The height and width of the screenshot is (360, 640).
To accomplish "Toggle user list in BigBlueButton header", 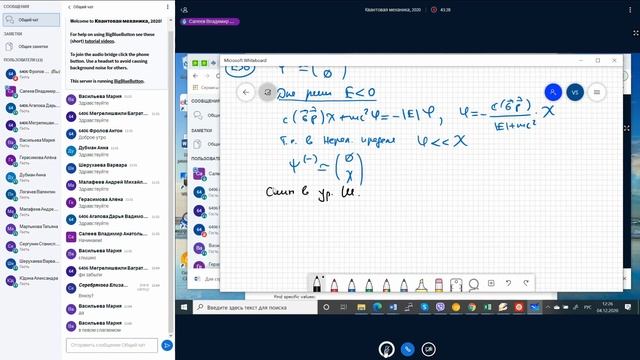I will click(x=184, y=10).
